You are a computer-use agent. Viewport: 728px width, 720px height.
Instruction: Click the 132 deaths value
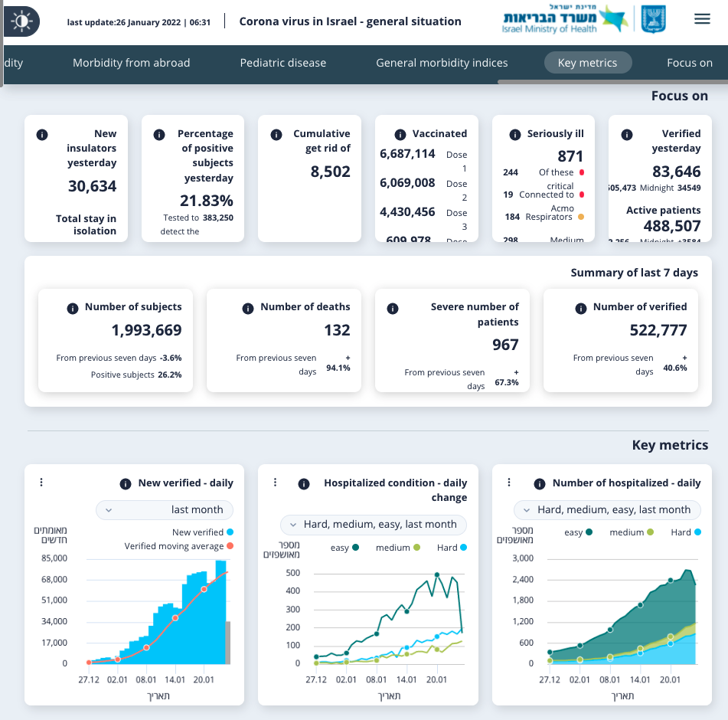337,330
